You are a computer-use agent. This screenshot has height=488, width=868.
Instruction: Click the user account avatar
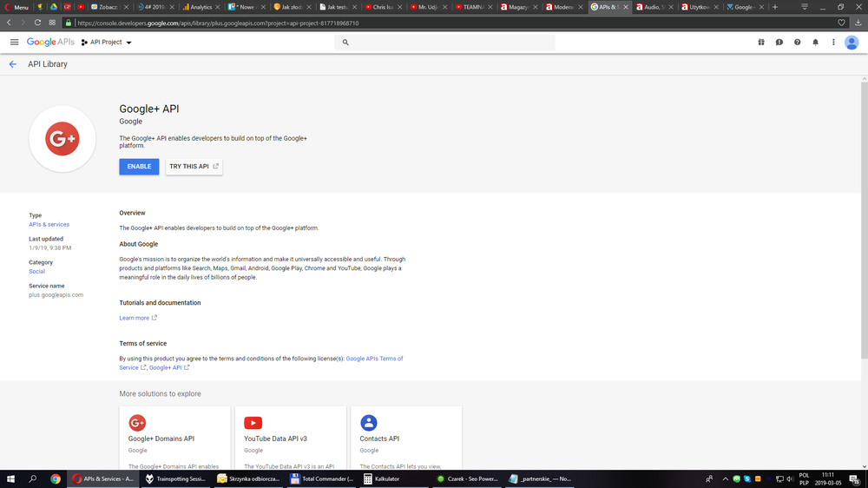pos(852,42)
